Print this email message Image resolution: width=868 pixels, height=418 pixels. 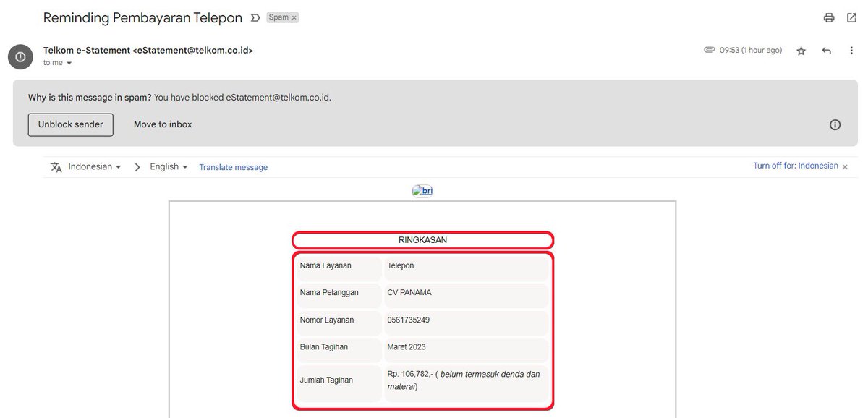pos(829,18)
